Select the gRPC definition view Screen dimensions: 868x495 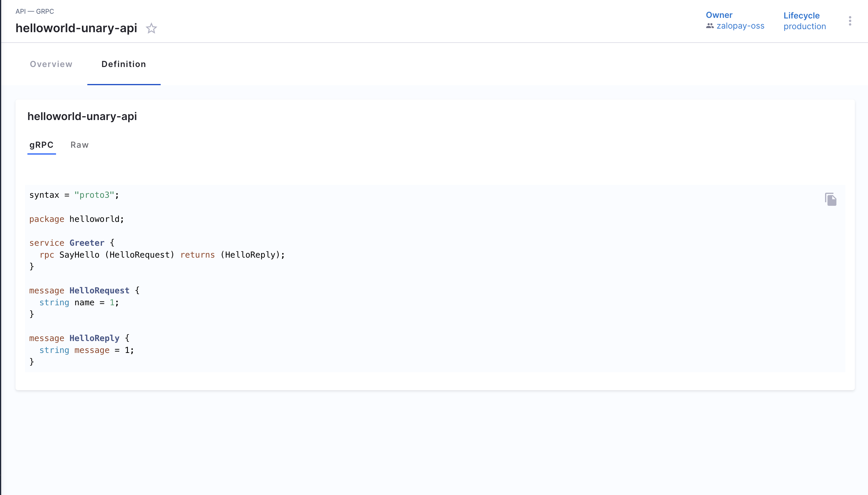41,145
